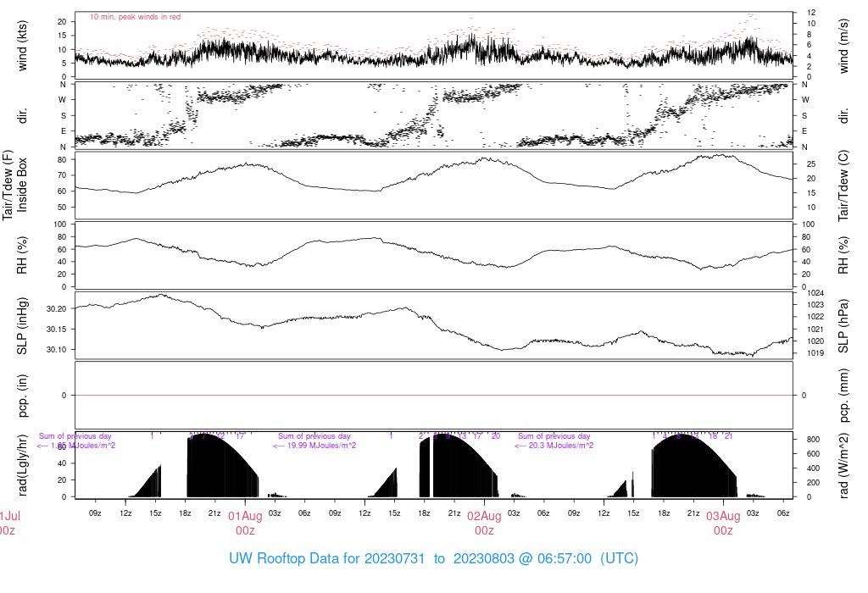
Task: Click the '21z' time tick just before 03Aug 00z
Action: [693, 513]
